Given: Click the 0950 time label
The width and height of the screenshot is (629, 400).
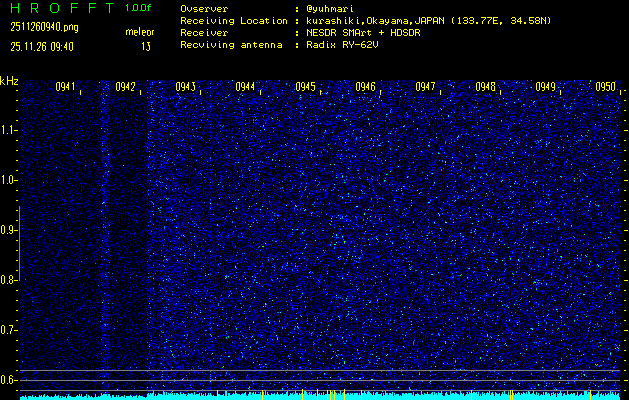Looking at the screenshot, I should (x=605, y=87).
